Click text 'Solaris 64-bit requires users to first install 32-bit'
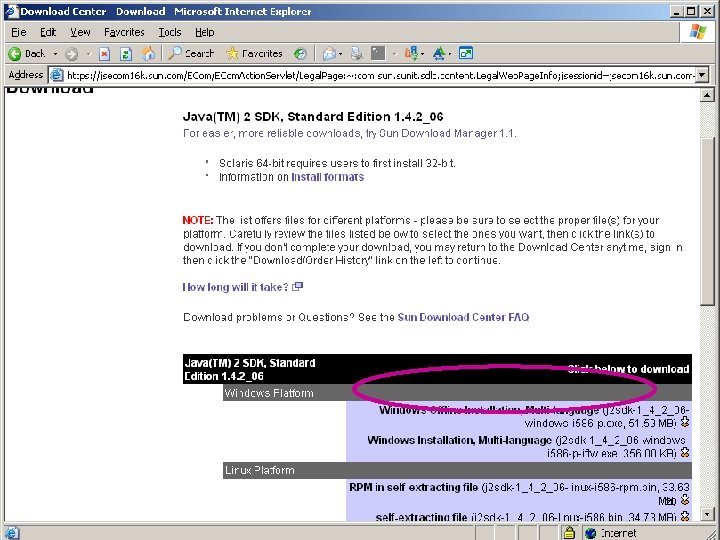 (337, 163)
